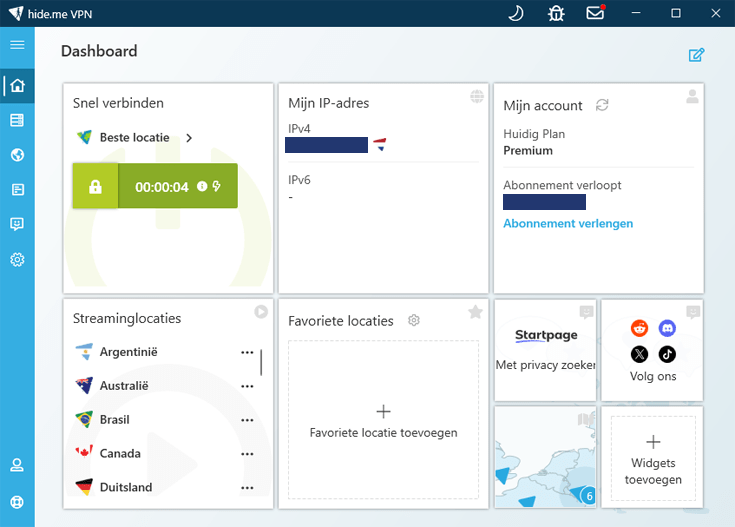Select Canada streaming location

coord(120,453)
